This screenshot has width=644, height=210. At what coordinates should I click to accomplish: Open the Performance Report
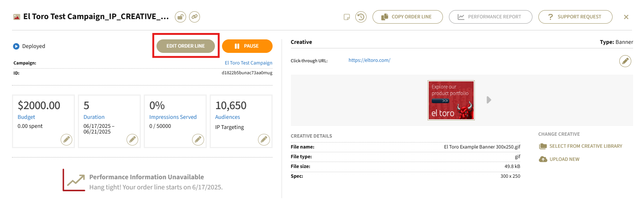tap(490, 17)
